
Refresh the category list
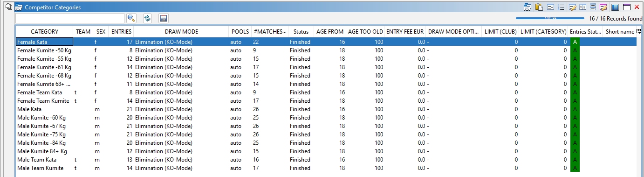point(147,18)
